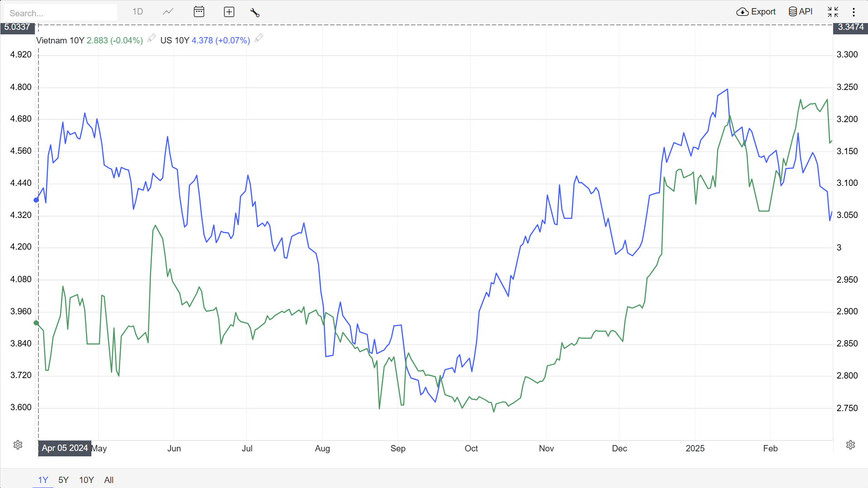Viewport: 868px width, 488px height.
Task: Open the chart type line icon
Action: pos(168,12)
